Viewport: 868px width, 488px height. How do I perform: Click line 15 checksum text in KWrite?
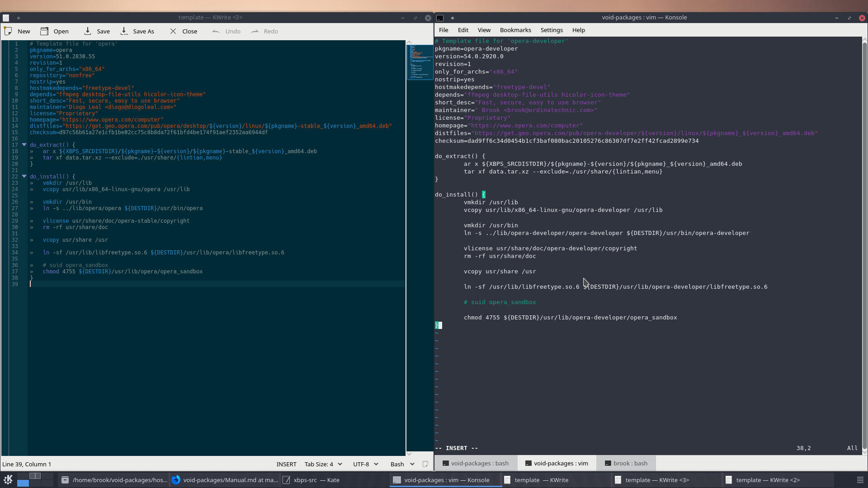[149, 132]
